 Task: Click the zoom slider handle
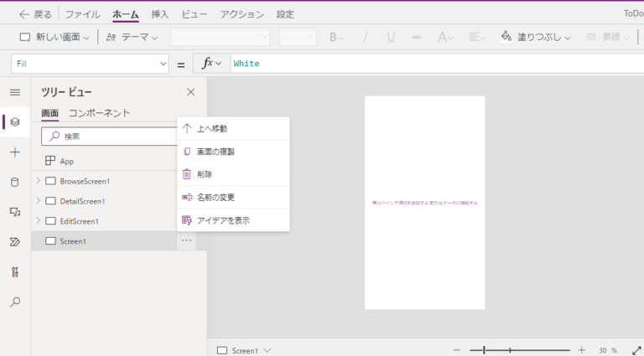pos(484,350)
